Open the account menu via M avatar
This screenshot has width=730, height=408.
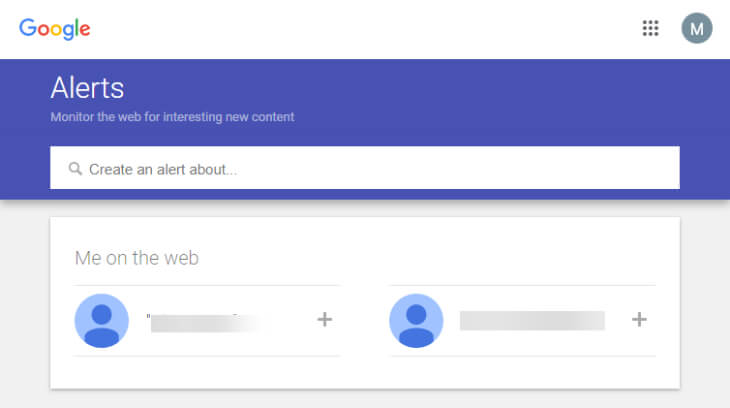tap(696, 28)
